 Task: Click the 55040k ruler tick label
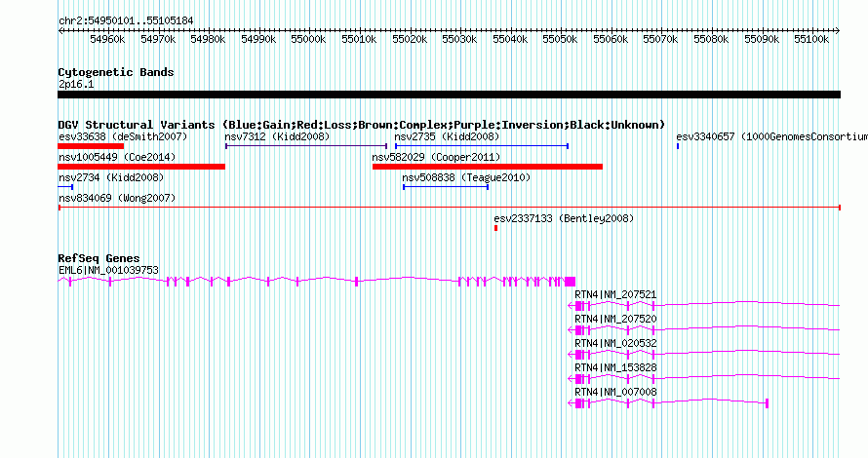click(x=510, y=39)
